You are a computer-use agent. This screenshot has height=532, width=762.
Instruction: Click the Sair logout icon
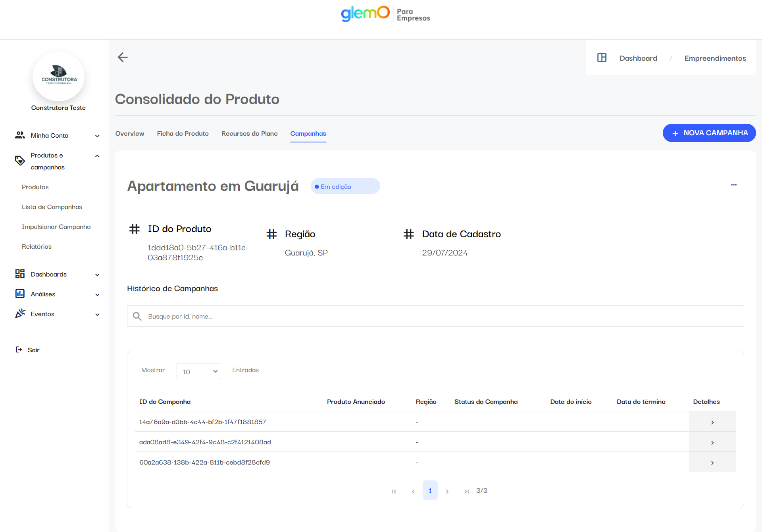pyautogui.click(x=19, y=350)
